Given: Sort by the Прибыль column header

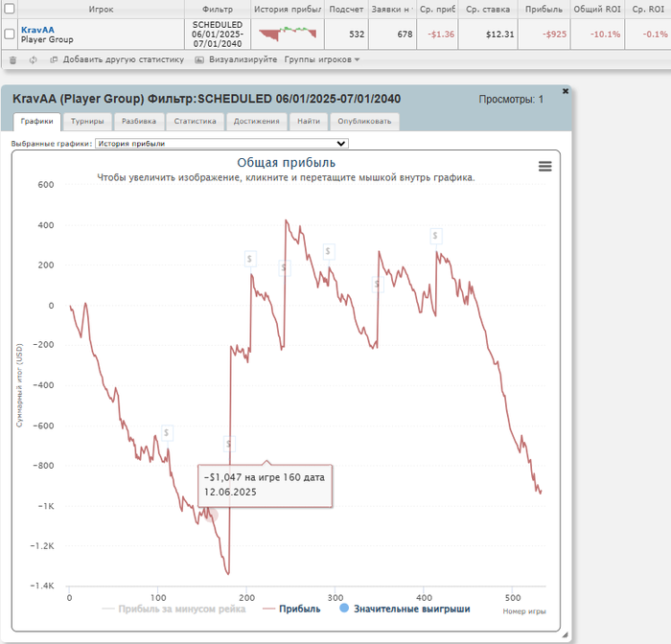Looking at the screenshot, I should coord(544,9).
